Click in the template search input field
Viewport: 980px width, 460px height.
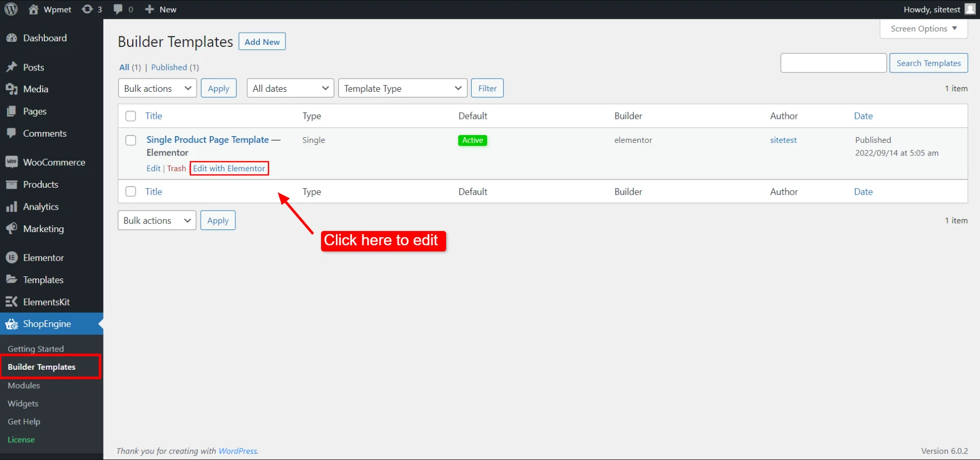(834, 63)
